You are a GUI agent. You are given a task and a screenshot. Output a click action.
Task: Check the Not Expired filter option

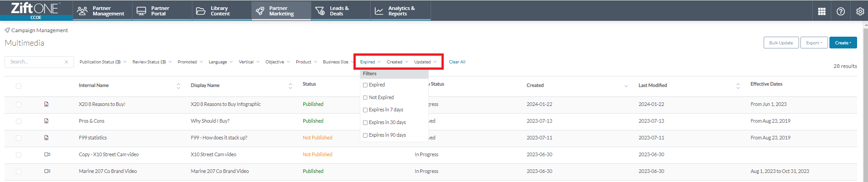tap(365, 97)
